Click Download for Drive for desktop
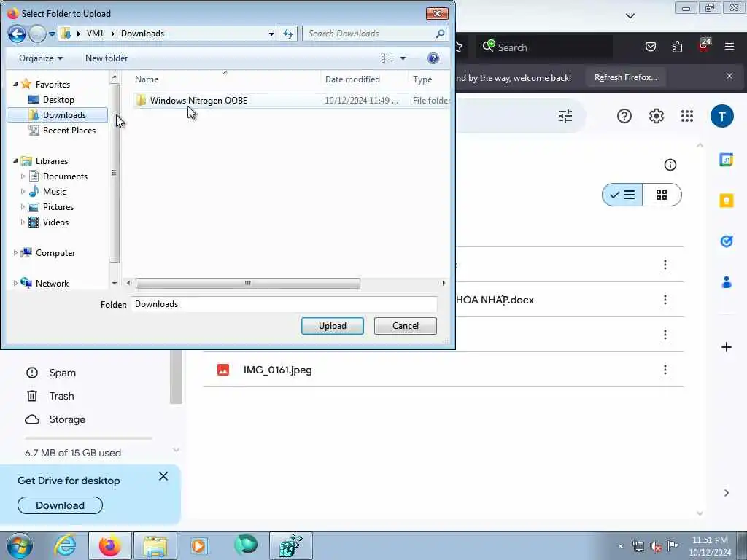The width and height of the screenshot is (747, 560). [60, 505]
